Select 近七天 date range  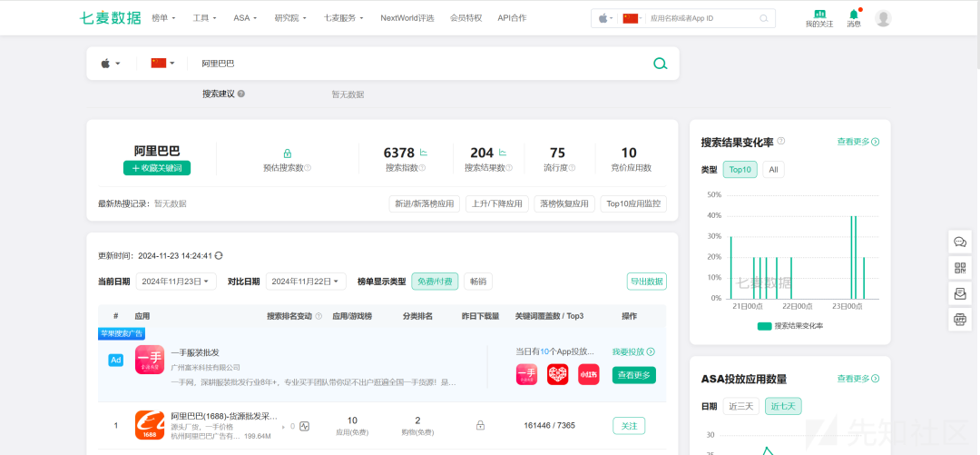click(x=783, y=406)
